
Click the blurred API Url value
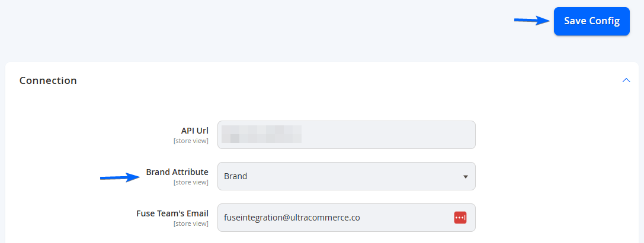pyautogui.click(x=262, y=134)
